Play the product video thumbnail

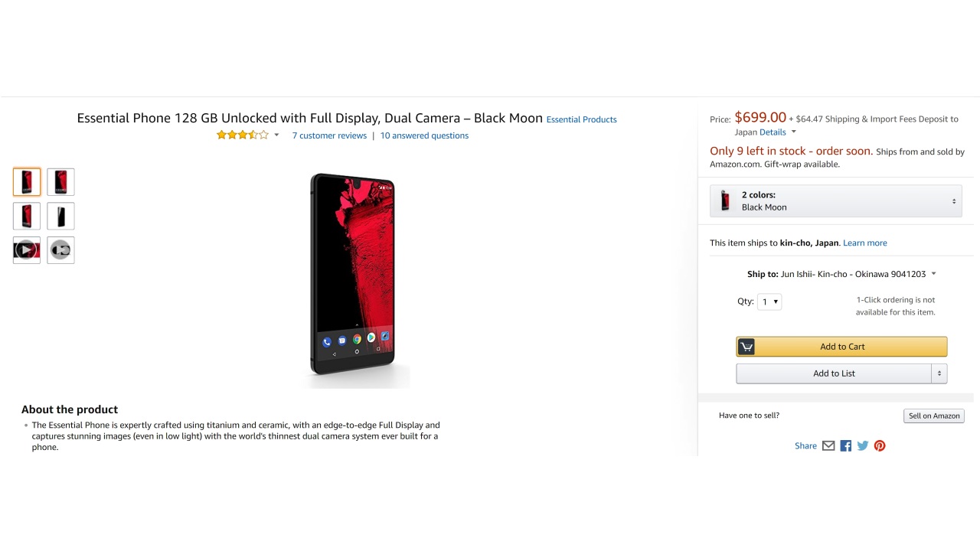click(x=27, y=250)
